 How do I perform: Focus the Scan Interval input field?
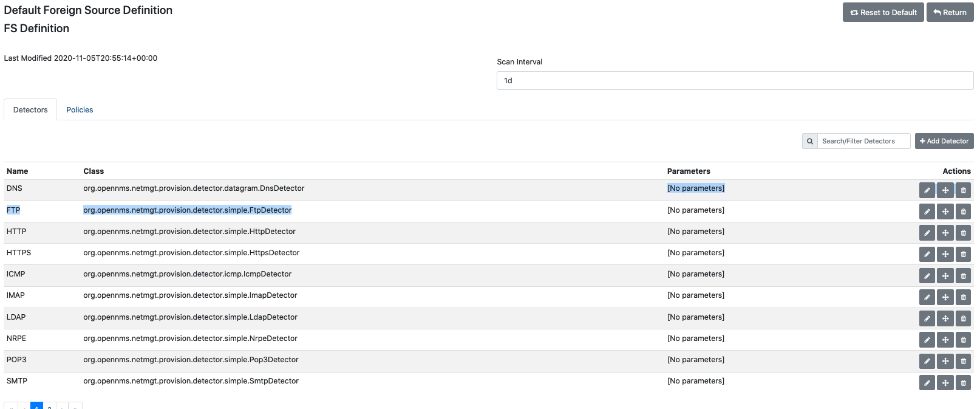(735, 81)
